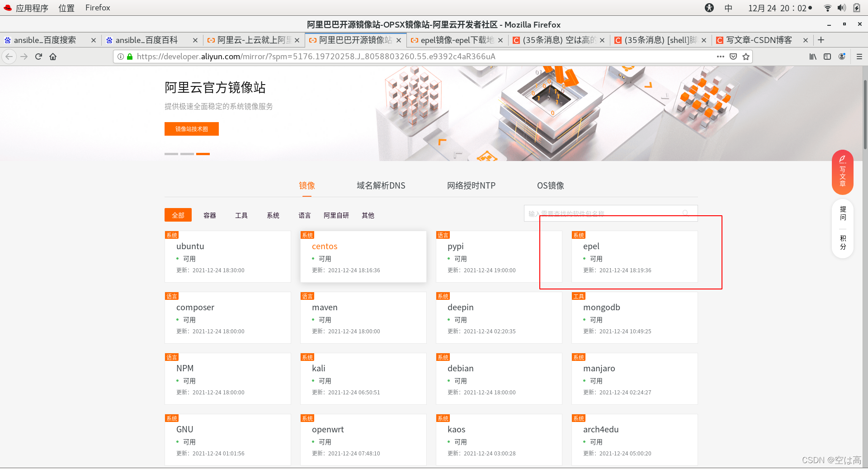Reload the page with the refresh icon
868x469 pixels.
click(38, 57)
